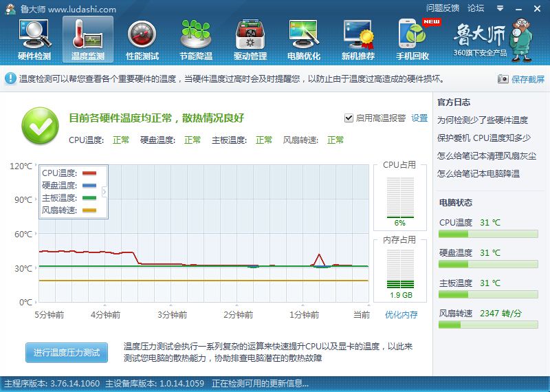Open 设置 link for high temperature alarm
The height and width of the screenshot is (392, 550).
click(x=419, y=118)
